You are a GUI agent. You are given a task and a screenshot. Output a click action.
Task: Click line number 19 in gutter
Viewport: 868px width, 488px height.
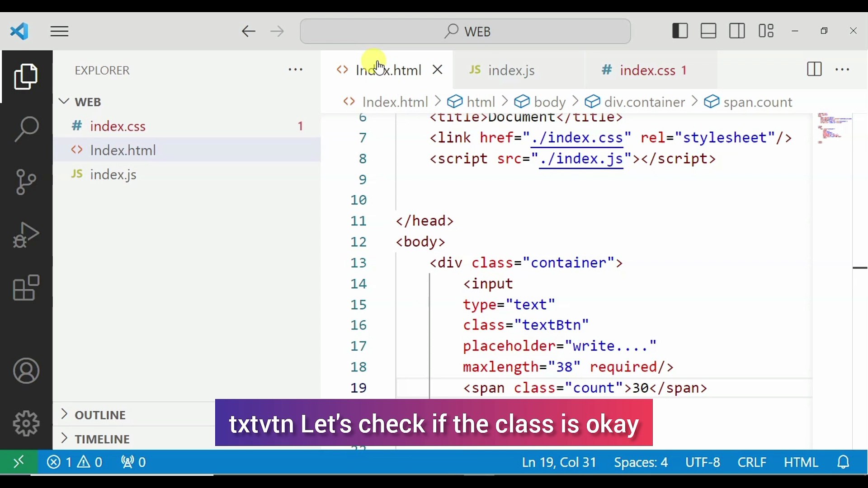click(x=359, y=388)
